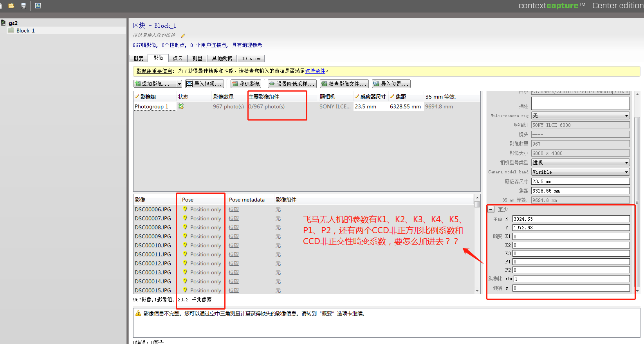Click the principal point Y field
This screenshot has width=644, height=344.
pos(571,227)
